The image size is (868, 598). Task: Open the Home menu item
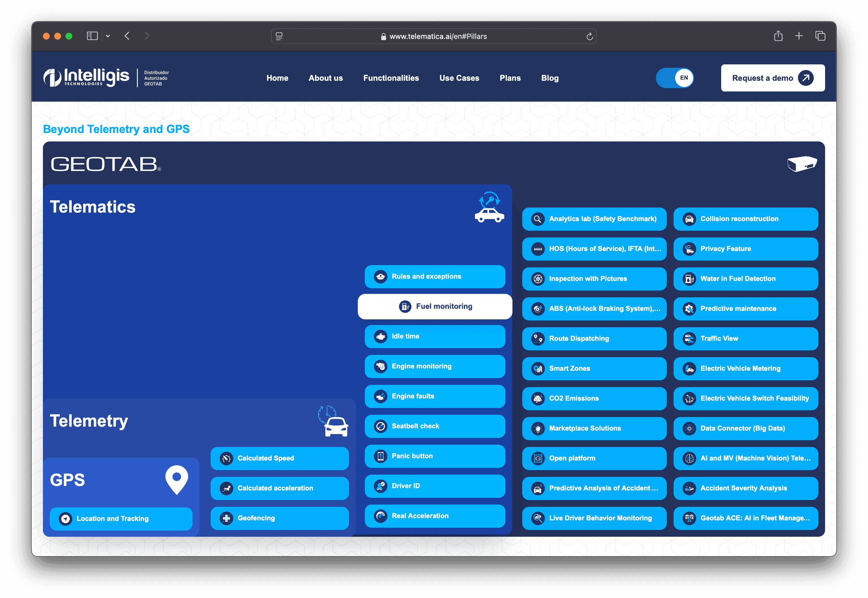[277, 78]
